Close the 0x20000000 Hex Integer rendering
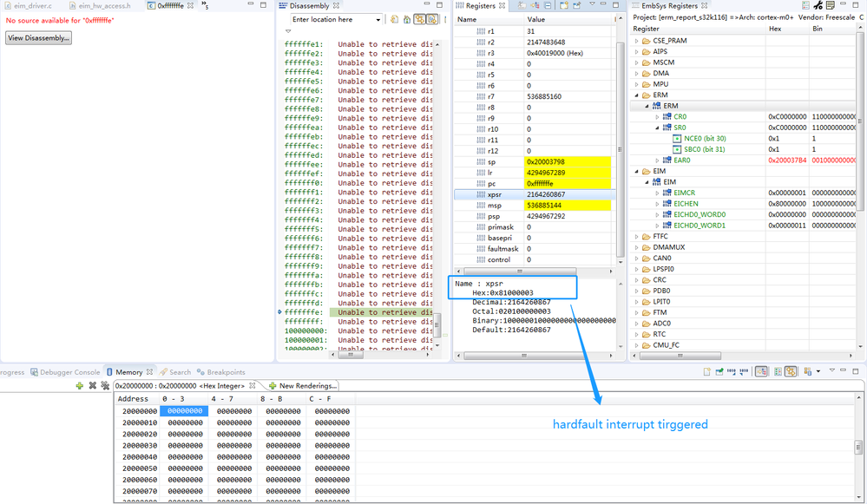 coord(253,386)
